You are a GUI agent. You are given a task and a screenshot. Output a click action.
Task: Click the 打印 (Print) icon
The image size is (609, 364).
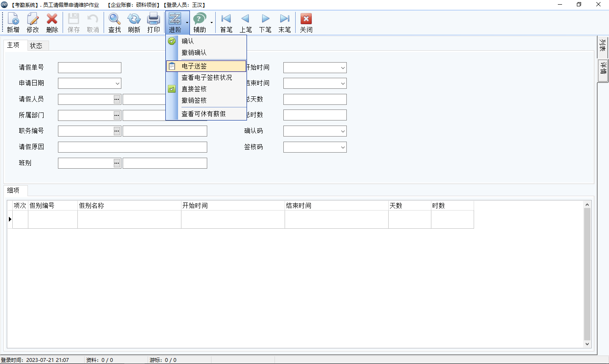tap(154, 23)
